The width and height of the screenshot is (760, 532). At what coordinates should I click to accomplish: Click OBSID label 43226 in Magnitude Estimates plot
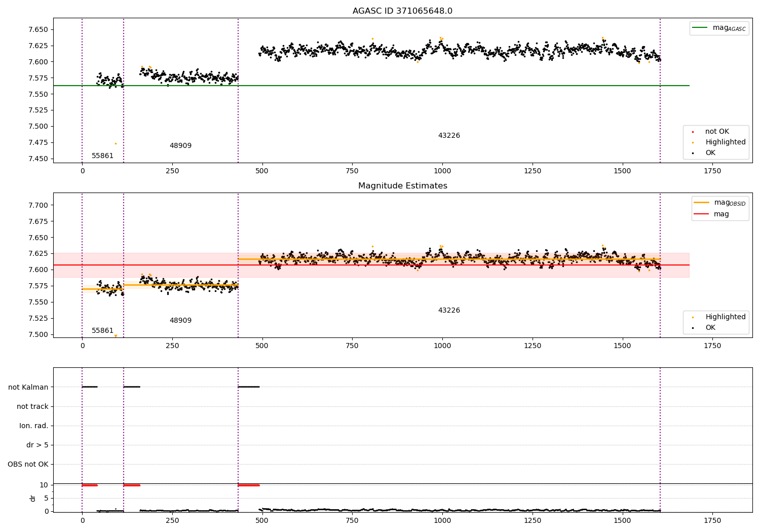(449, 310)
